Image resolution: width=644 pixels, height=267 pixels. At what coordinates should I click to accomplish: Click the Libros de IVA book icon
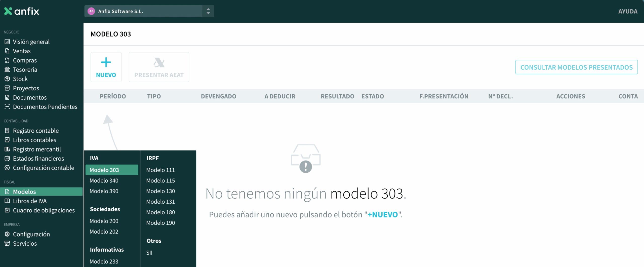tap(7, 201)
